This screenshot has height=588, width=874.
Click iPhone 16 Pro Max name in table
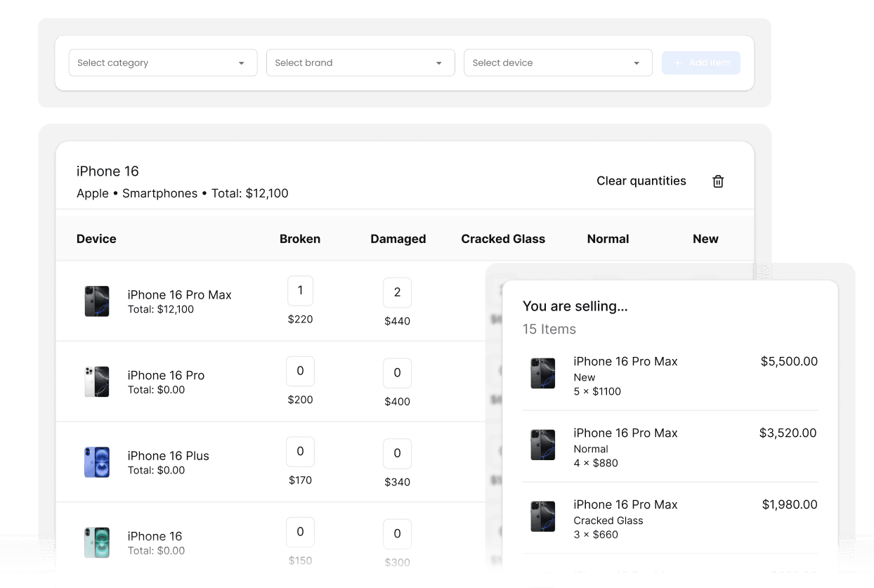coord(179,295)
